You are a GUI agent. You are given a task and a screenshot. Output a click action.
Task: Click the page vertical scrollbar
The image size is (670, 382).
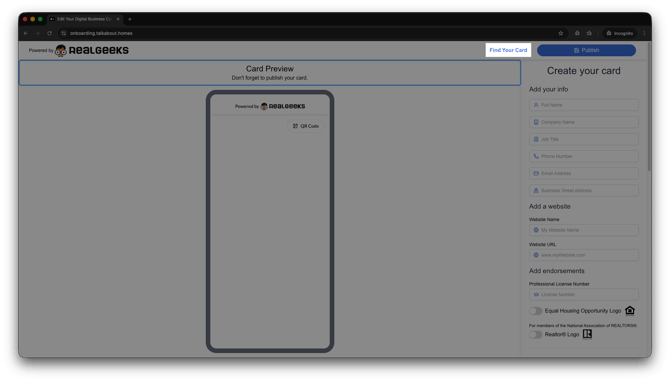click(x=649, y=107)
